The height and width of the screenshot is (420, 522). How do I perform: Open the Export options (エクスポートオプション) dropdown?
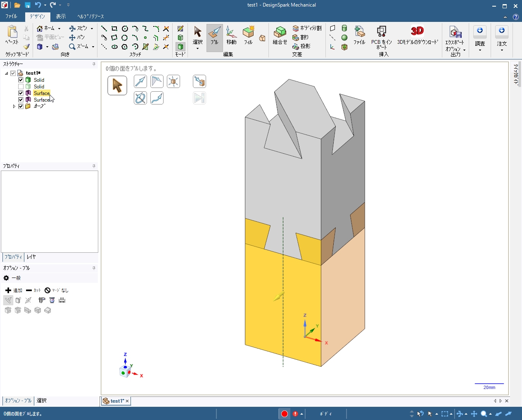pos(465,50)
